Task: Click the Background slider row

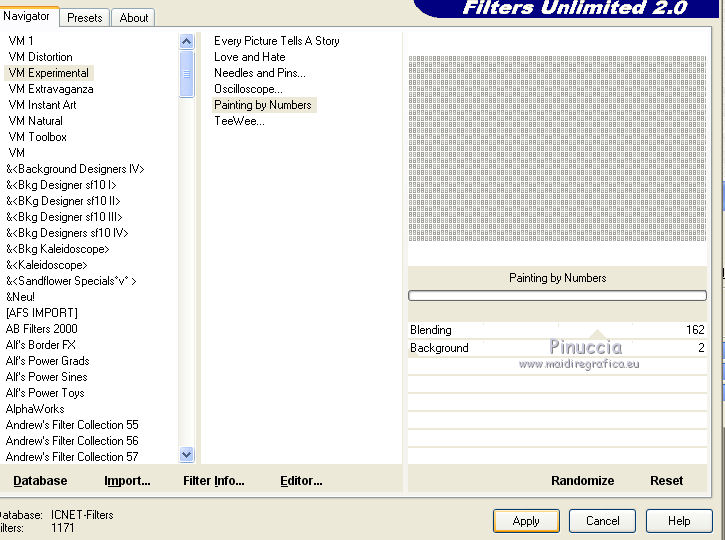Action: point(557,348)
